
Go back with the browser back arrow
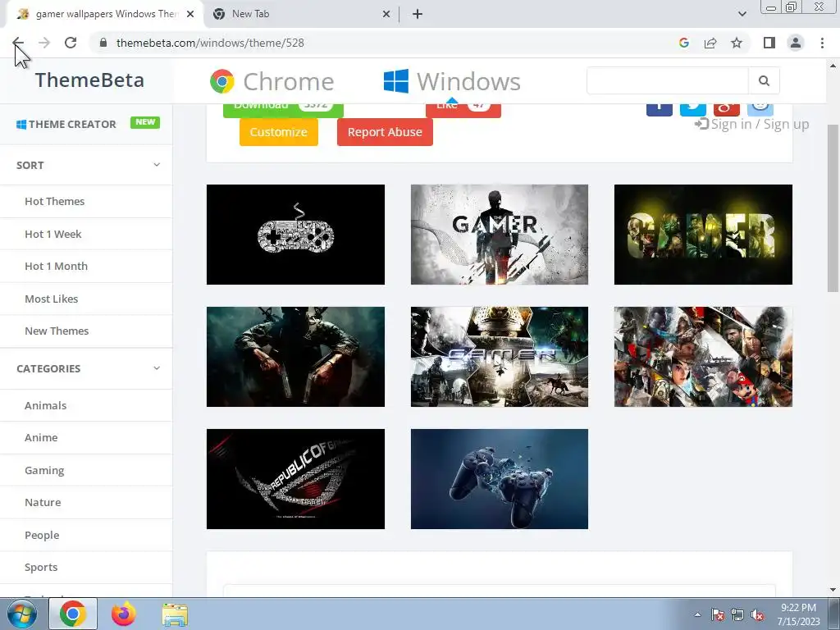18,43
